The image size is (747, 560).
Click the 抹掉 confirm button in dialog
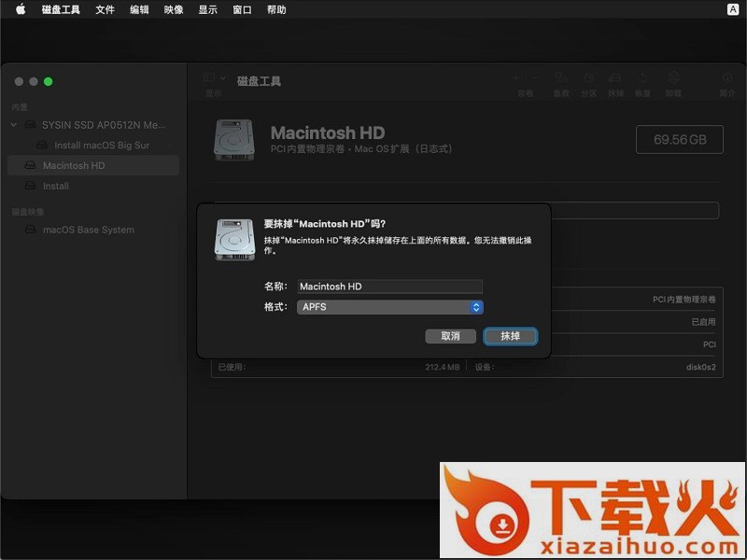(x=510, y=336)
